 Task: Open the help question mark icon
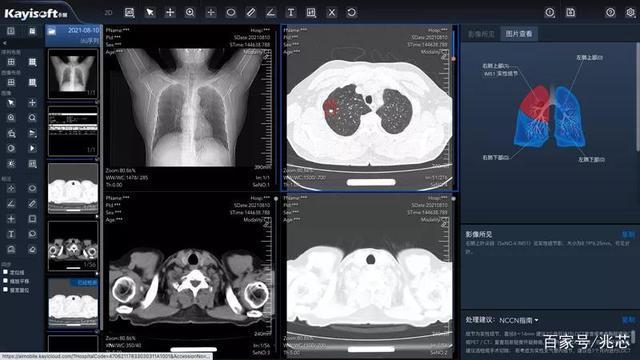click(610, 13)
